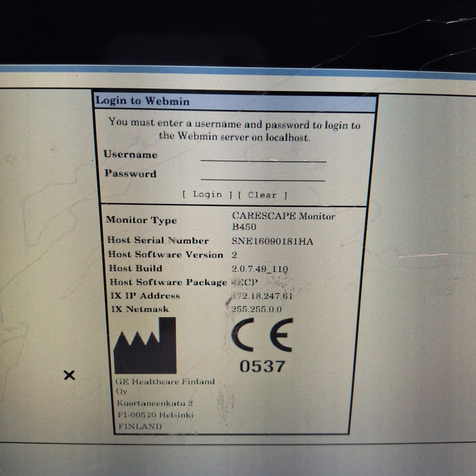Screen dimensions: 476x476
Task: Click the Username input field
Action: [263, 156]
